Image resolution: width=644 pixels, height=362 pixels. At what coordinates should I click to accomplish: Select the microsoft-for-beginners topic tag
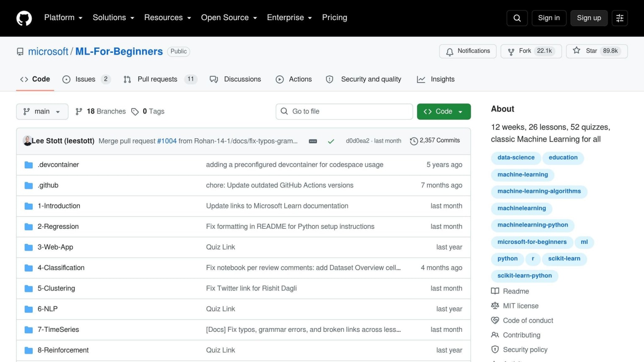pos(532,242)
